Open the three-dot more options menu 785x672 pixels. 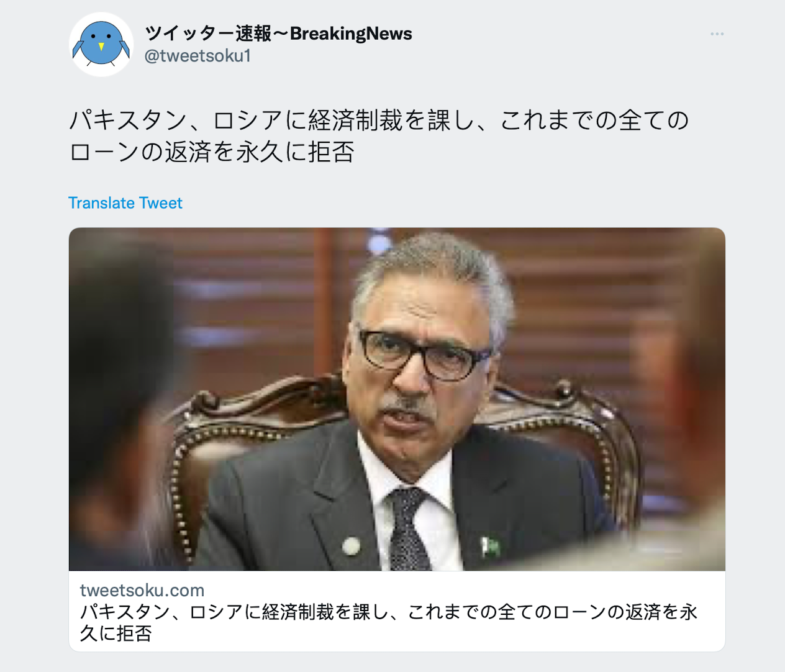point(717,34)
